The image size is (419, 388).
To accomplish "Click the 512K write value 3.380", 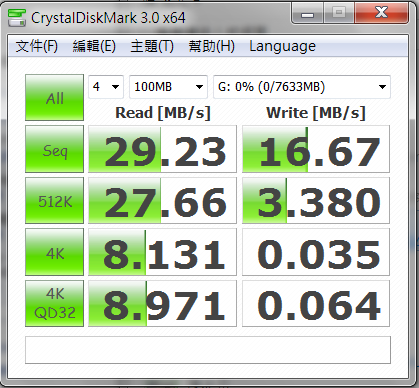I will coord(316,200).
